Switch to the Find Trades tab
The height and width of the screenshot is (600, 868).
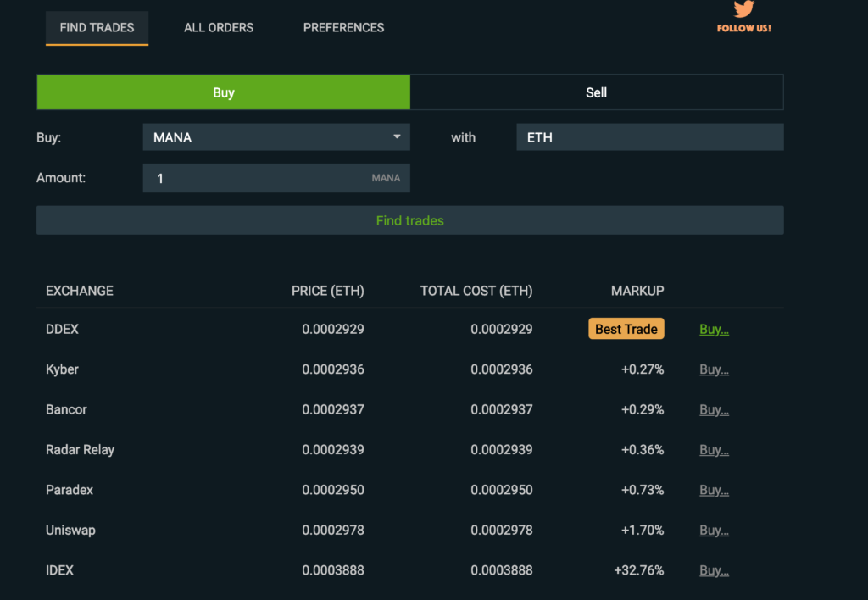[x=97, y=28]
